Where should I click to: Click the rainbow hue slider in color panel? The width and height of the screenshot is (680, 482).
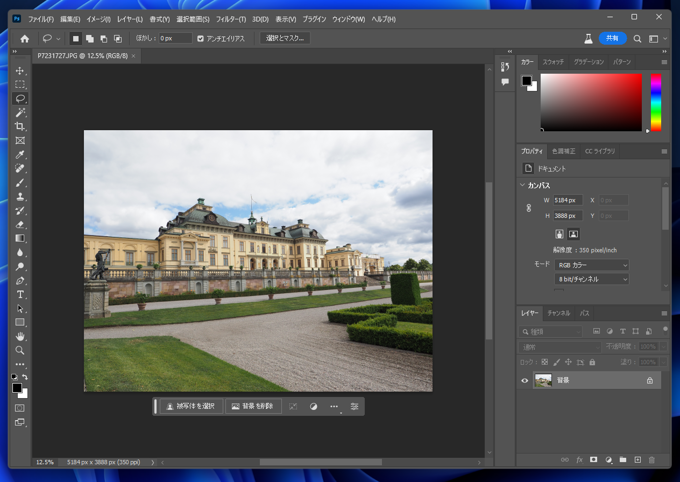(x=656, y=102)
